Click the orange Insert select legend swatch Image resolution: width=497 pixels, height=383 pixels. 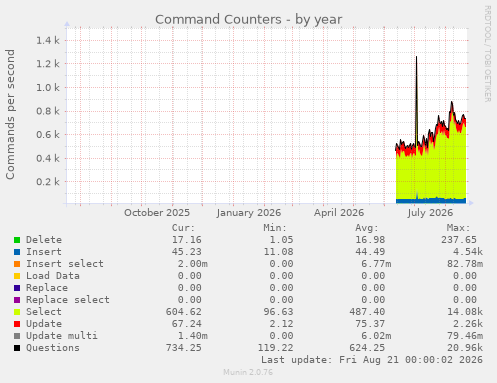[x=17, y=264]
